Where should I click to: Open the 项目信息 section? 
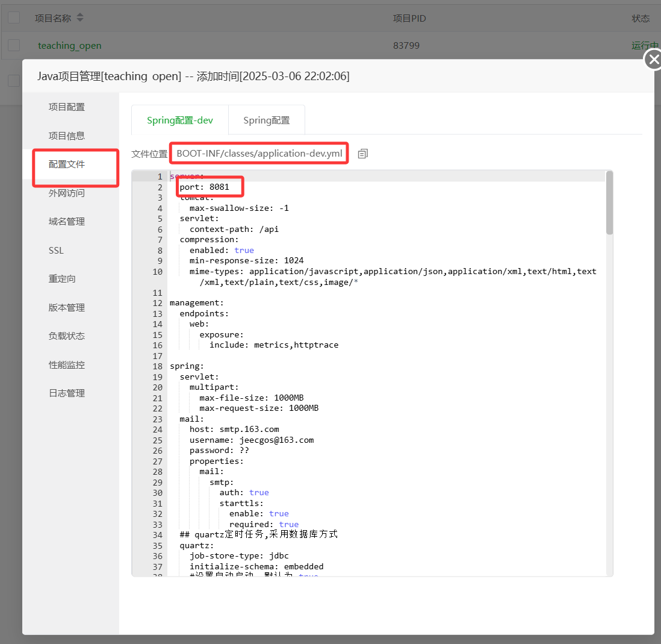[x=67, y=136]
